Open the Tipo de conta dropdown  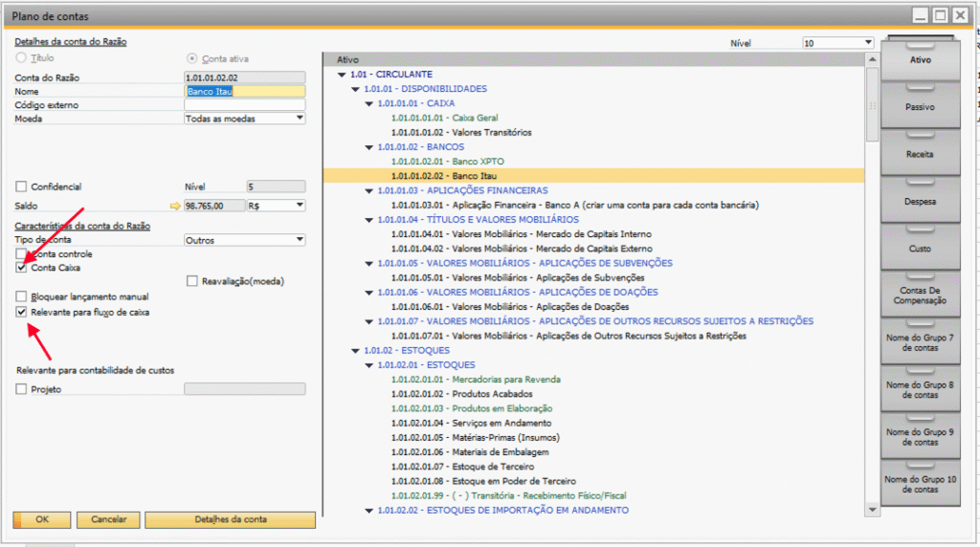(300, 240)
